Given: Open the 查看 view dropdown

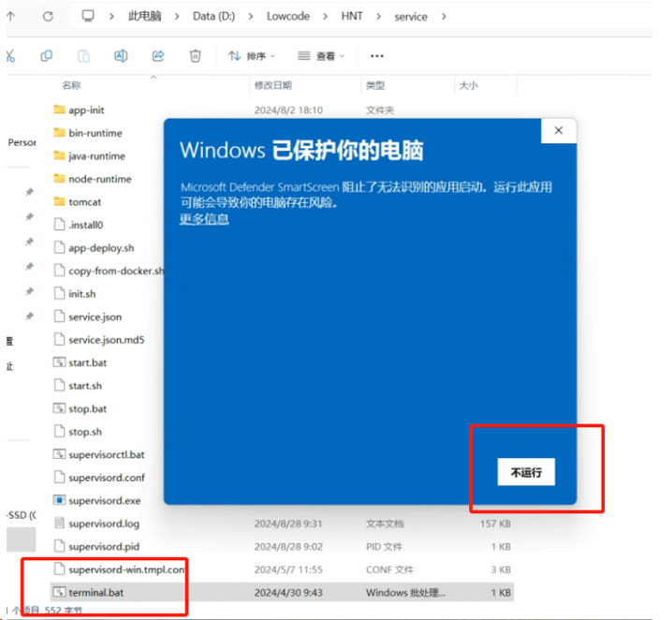Looking at the screenshot, I should pyautogui.click(x=322, y=56).
